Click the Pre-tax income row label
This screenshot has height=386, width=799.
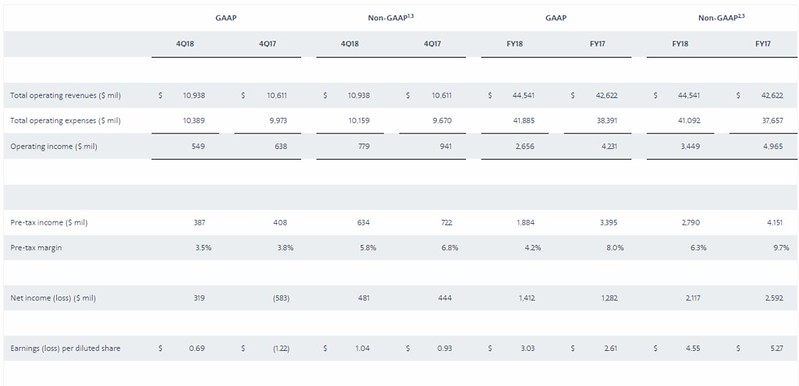tap(49, 223)
